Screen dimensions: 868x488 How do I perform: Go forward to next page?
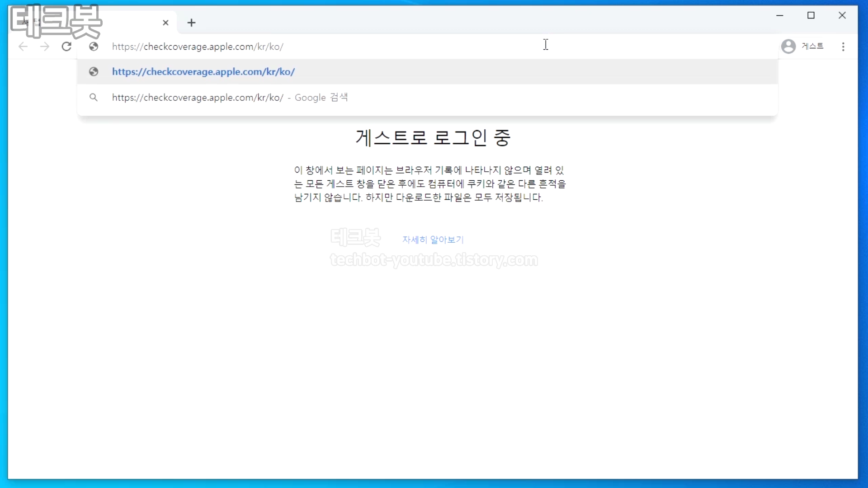[45, 47]
